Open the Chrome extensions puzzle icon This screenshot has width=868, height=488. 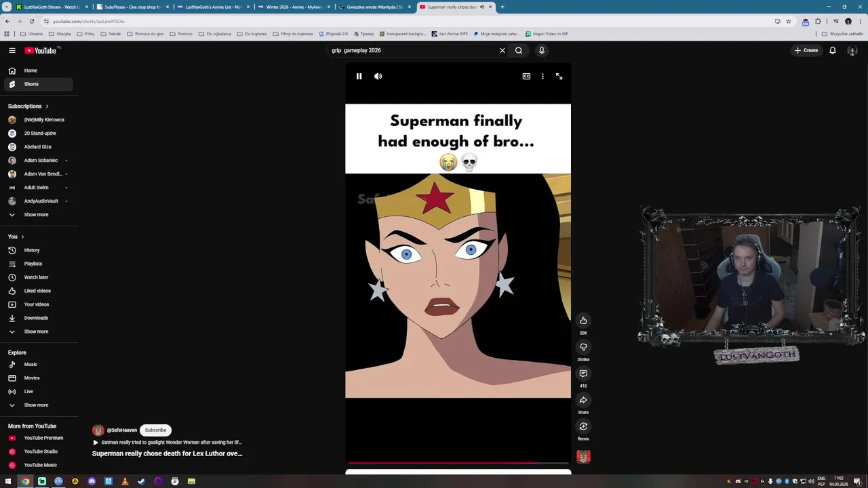(x=818, y=21)
